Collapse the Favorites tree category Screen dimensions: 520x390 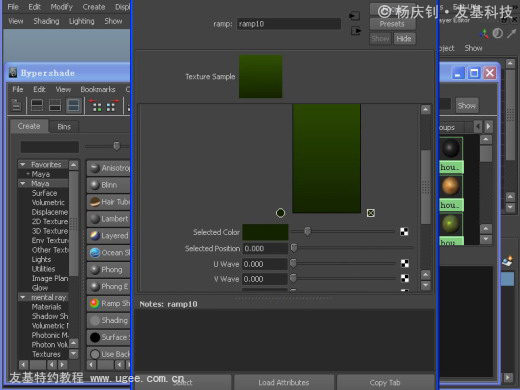(x=23, y=164)
